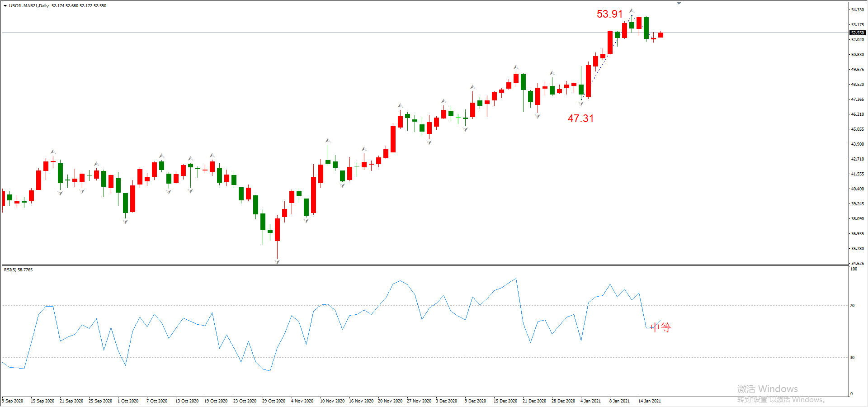Click the lowest down fractal arrow near 29 Oct
This screenshot has width=868, height=407.
point(277,261)
